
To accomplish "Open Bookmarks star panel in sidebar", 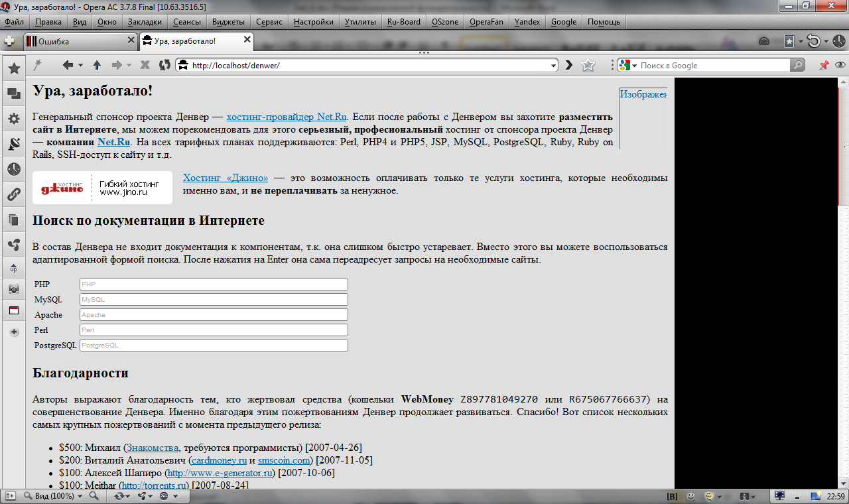I will click(13, 68).
